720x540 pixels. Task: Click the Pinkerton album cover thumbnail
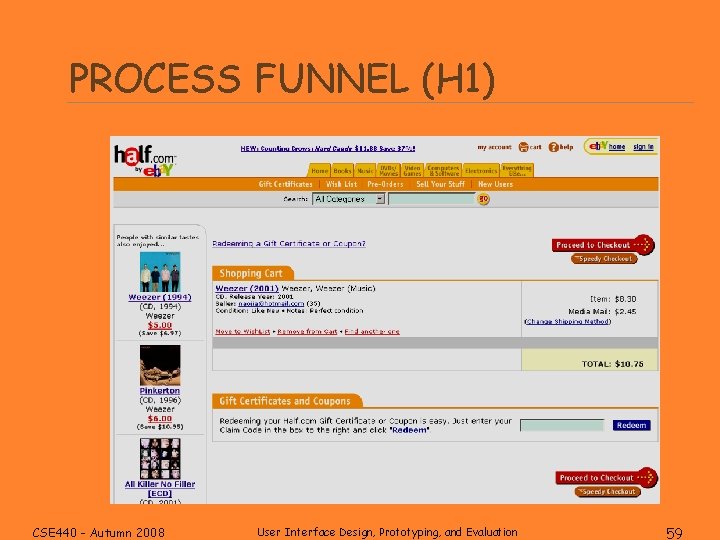click(x=160, y=366)
